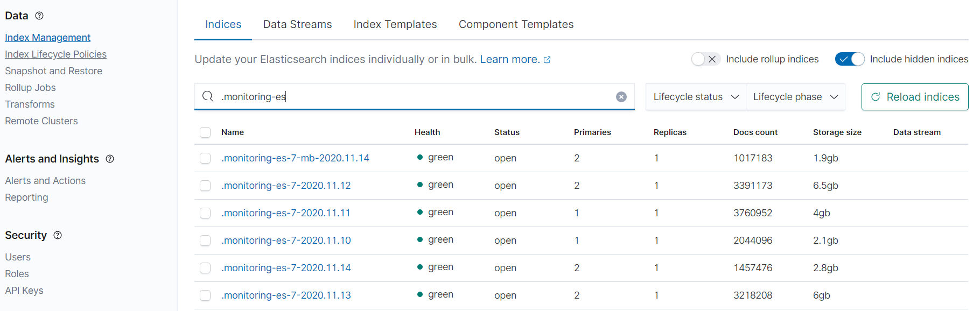Click the help icon next to Data
Image resolution: width=980 pixels, height=311 pixels.
click(x=39, y=16)
